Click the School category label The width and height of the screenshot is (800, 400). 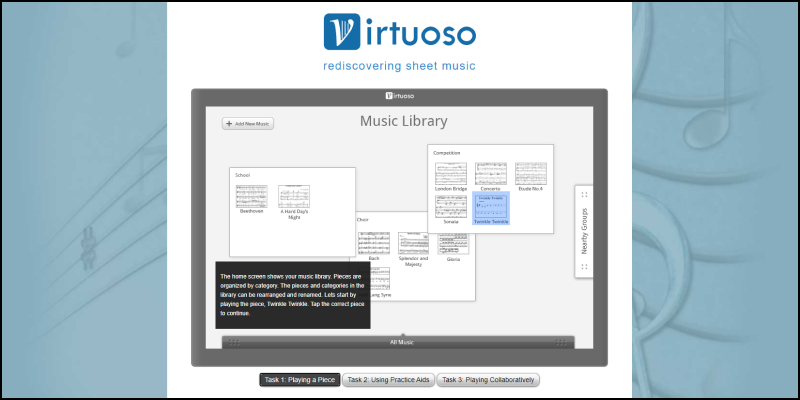click(x=242, y=175)
